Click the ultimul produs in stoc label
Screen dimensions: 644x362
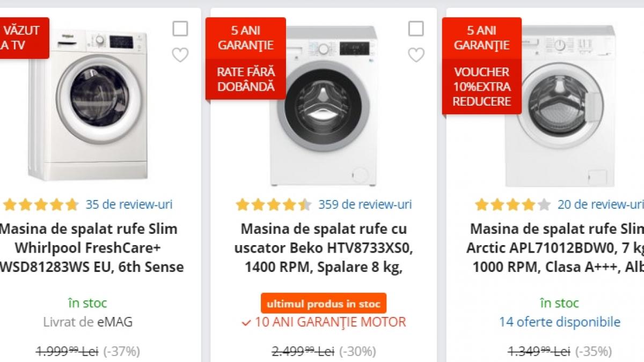(323, 302)
